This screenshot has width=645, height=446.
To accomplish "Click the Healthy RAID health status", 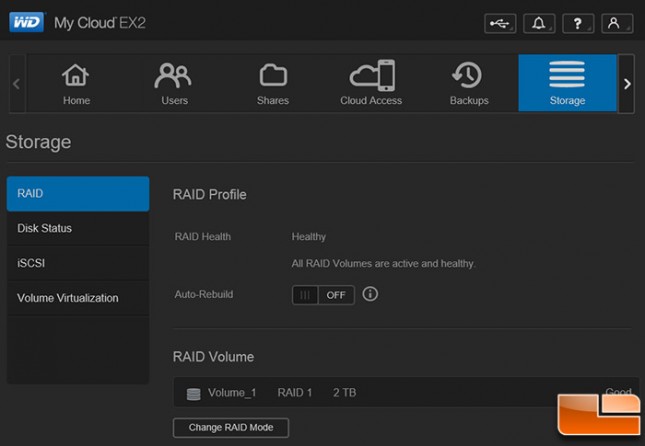I will (x=309, y=237).
